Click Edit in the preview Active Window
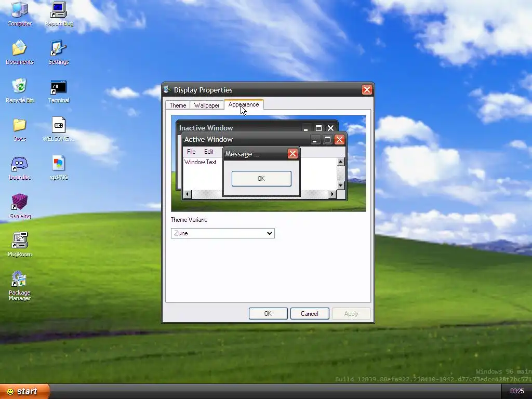The width and height of the screenshot is (532, 399). click(x=209, y=152)
